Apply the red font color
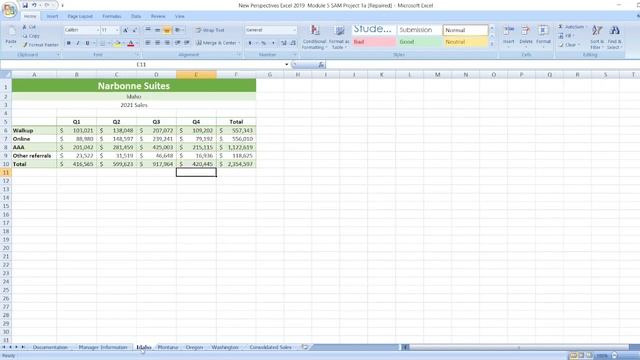 point(131,43)
